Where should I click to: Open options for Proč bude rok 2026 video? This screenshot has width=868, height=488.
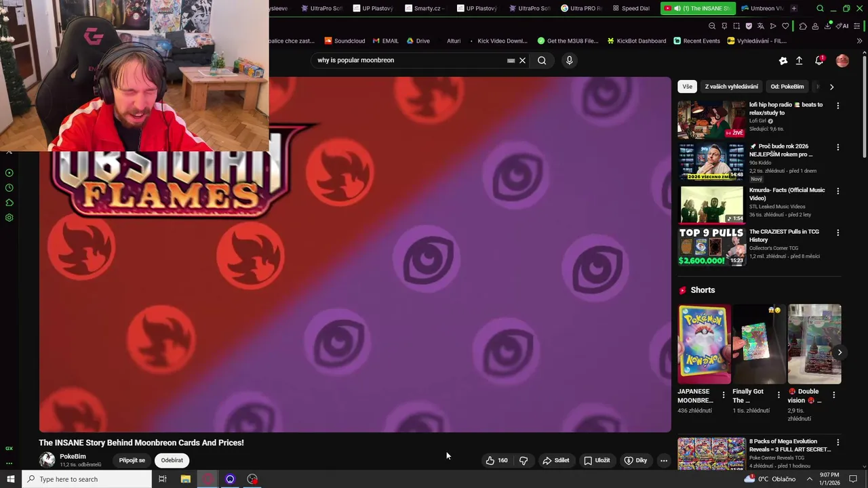point(837,147)
